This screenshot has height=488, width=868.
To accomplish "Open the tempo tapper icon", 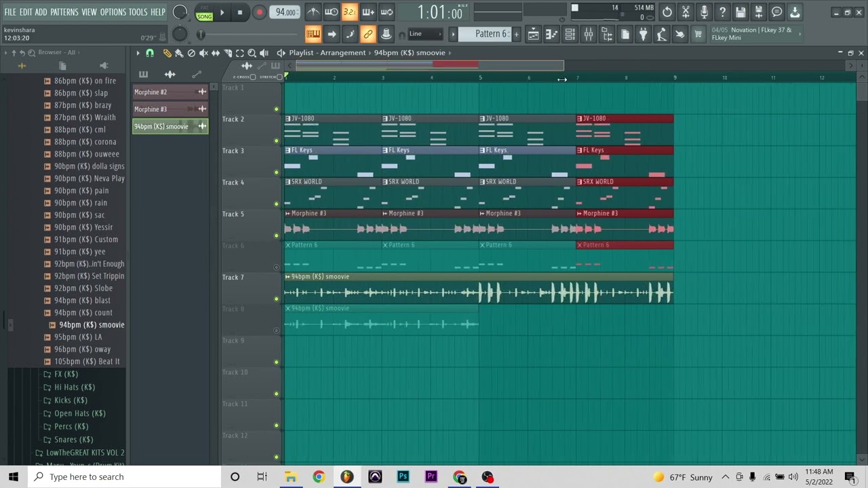I will [x=662, y=34].
